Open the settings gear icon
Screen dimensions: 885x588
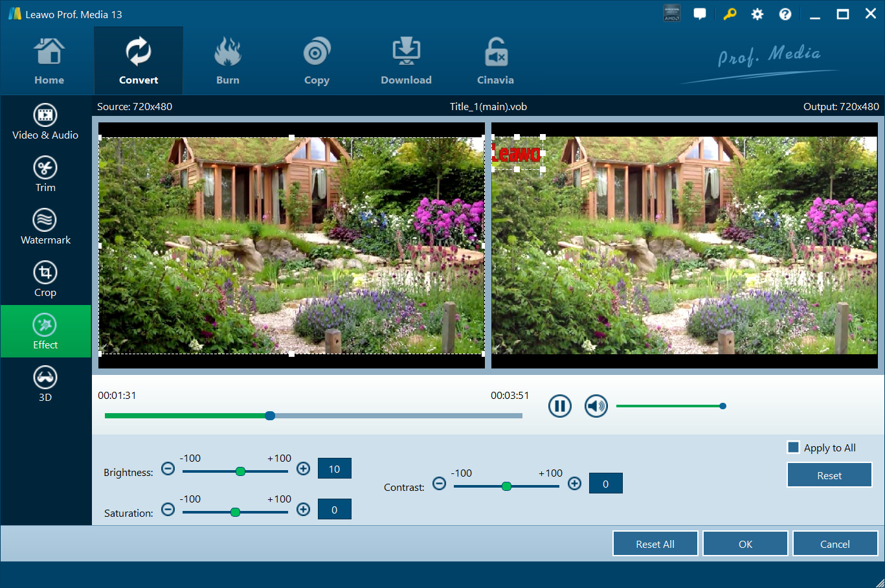pos(757,14)
